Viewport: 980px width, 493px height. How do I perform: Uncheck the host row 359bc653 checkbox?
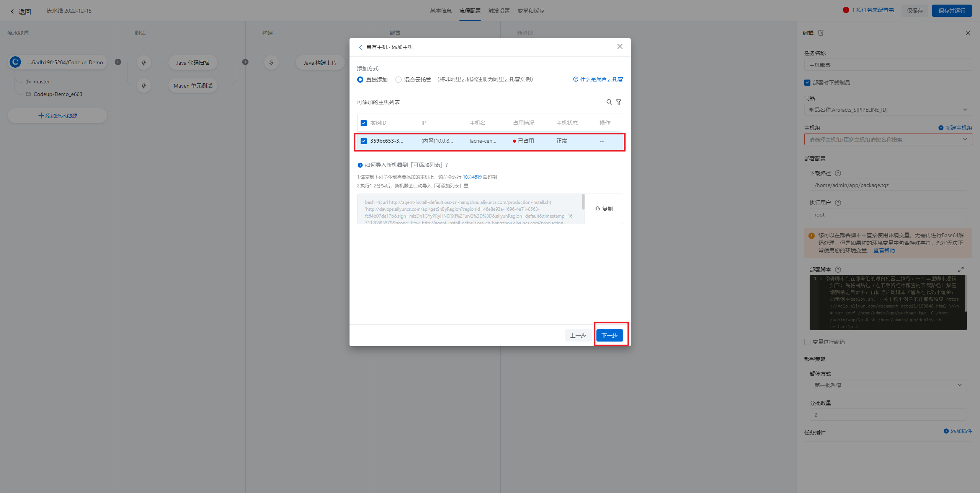(364, 141)
